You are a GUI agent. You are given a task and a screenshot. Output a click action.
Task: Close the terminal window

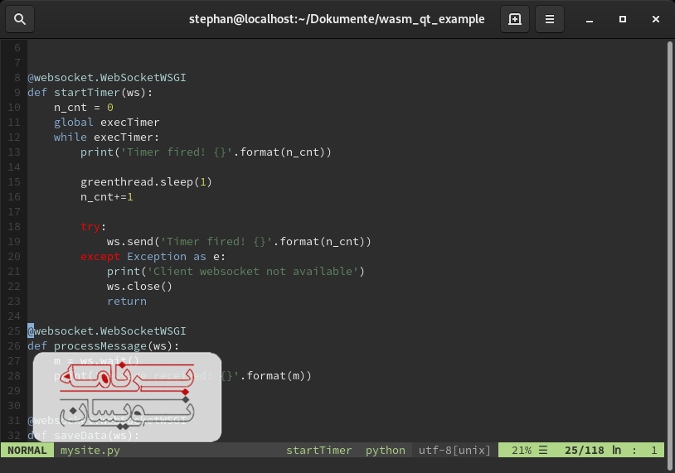pos(656,19)
